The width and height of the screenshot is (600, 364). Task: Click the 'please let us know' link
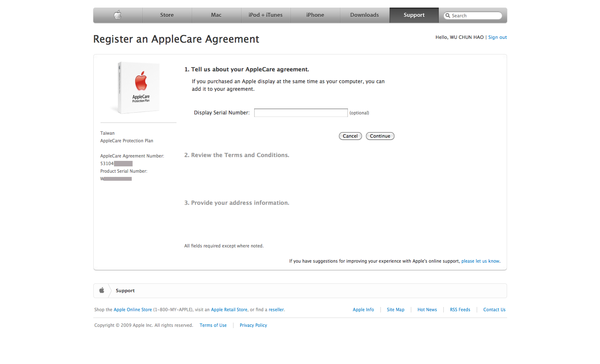[x=480, y=261]
